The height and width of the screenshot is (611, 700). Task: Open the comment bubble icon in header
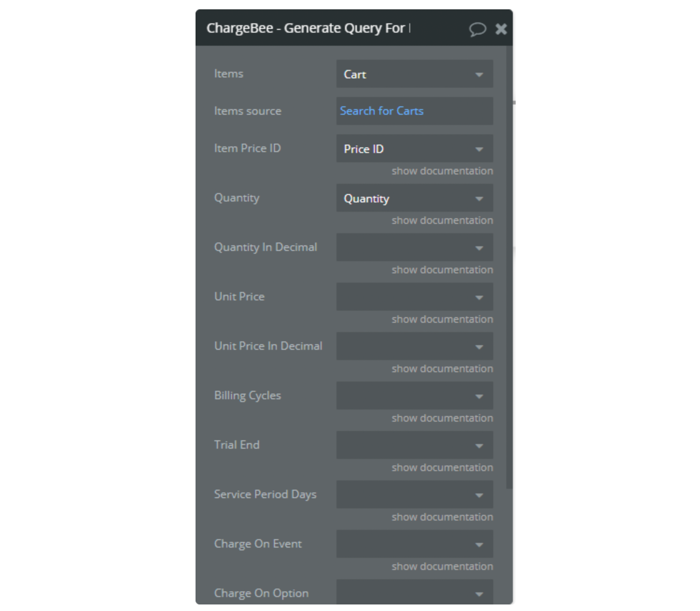click(x=477, y=29)
